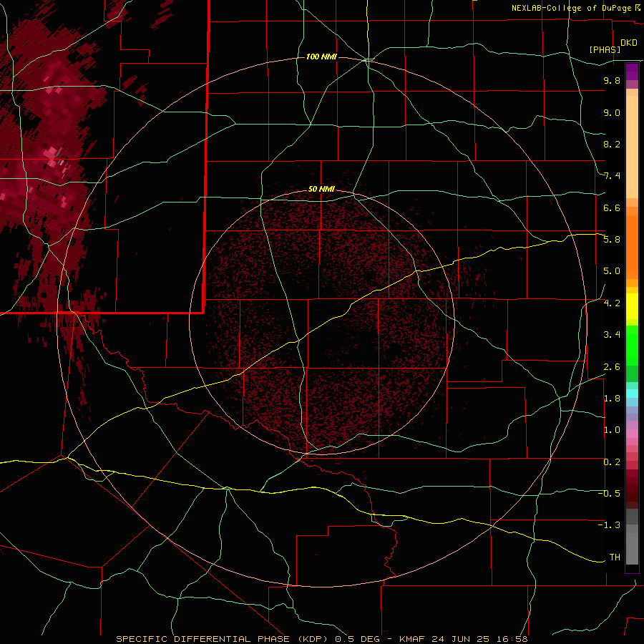This screenshot has width=644, height=644.
Task: Click the 9.0 value on the color scale
Action: (x=612, y=112)
